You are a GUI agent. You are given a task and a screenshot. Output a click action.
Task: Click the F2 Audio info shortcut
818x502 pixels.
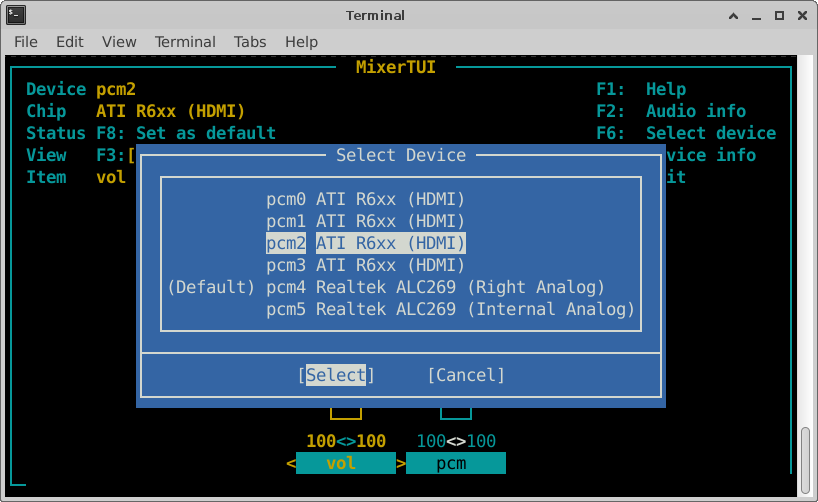[685, 111]
